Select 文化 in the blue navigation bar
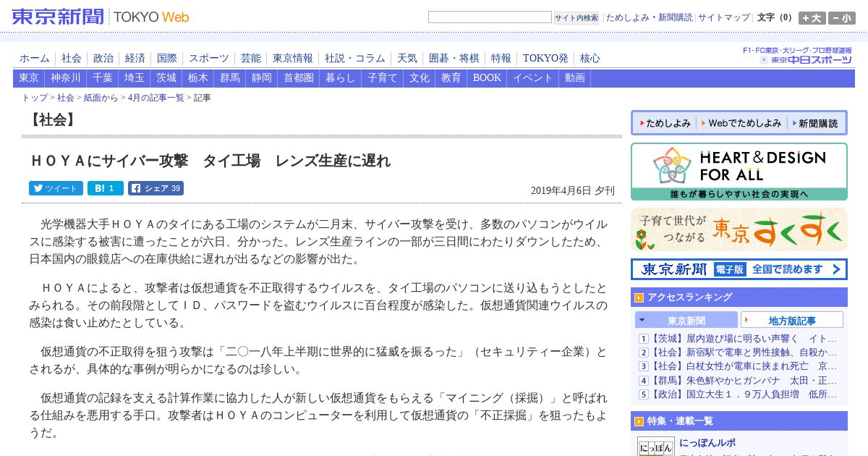Viewport: 868px width, 456px height. click(420, 78)
